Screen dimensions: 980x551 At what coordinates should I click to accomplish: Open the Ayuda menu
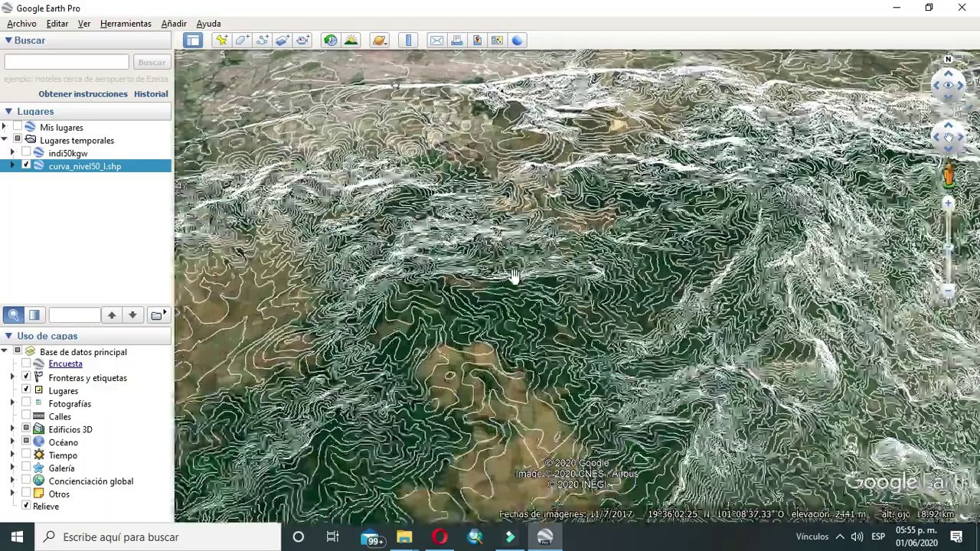[208, 24]
